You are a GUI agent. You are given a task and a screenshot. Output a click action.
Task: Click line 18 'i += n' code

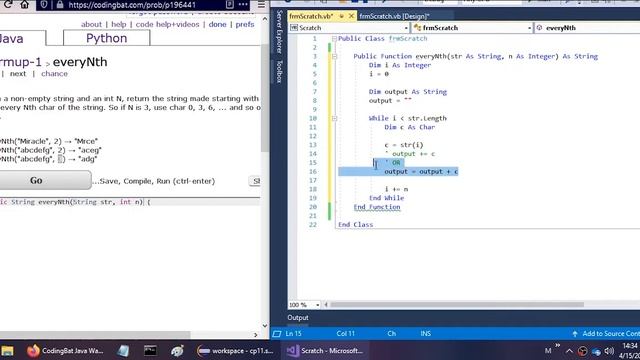[396, 189]
